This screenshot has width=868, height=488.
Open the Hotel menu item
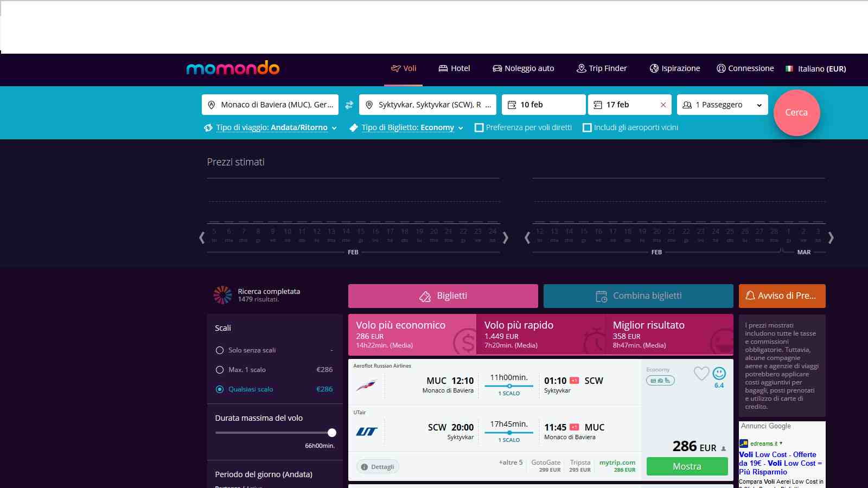coord(454,68)
